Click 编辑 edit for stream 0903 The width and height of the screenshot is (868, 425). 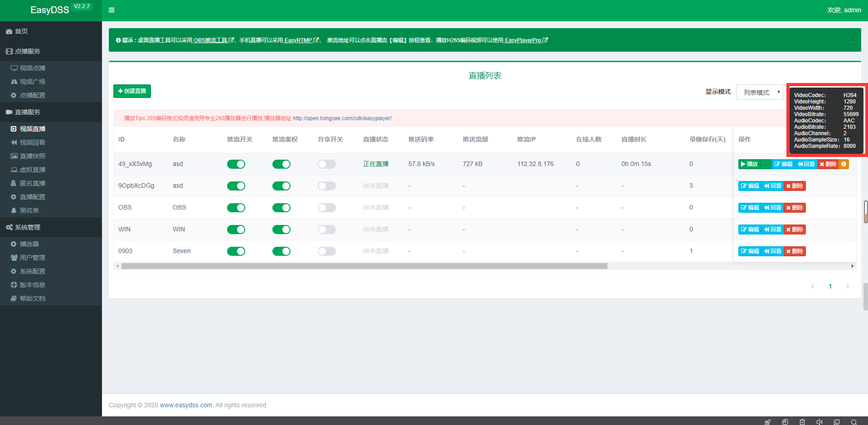point(750,251)
